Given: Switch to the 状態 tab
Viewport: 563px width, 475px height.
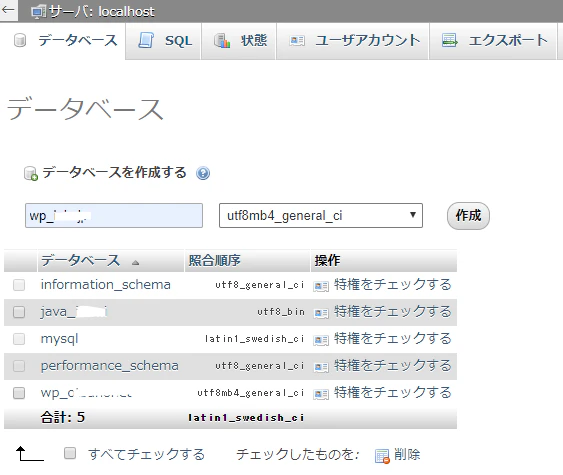Looking at the screenshot, I should (x=239, y=41).
